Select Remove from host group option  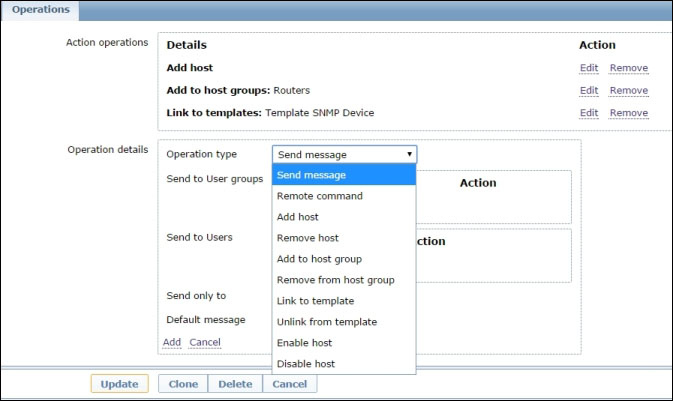tap(335, 280)
